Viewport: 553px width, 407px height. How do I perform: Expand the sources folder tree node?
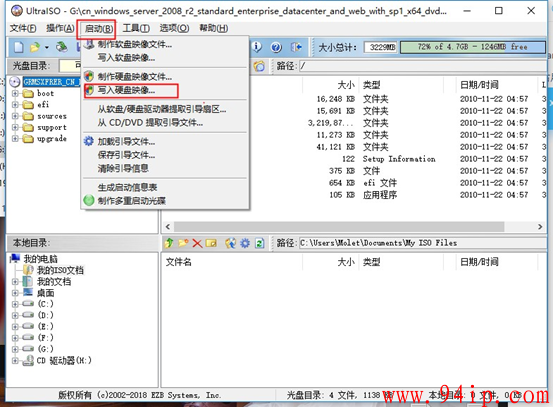click(x=15, y=116)
